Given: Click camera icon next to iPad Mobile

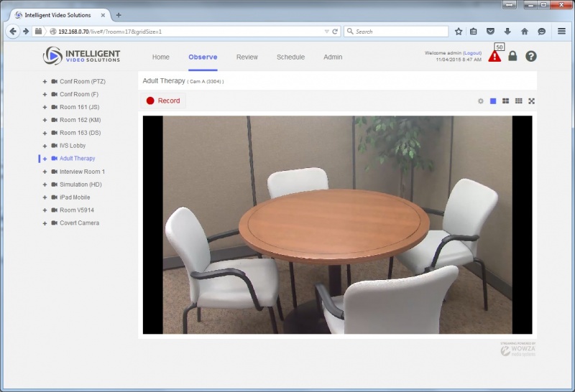Looking at the screenshot, I should [55, 197].
